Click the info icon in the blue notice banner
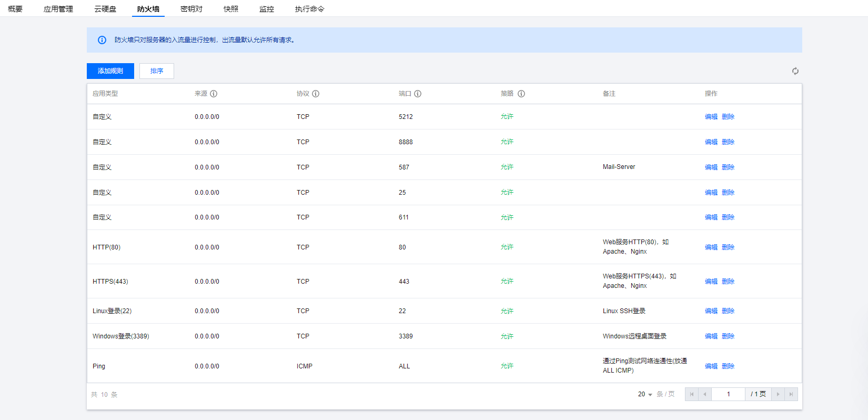This screenshot has height=420, width=868. pos(102,40)
